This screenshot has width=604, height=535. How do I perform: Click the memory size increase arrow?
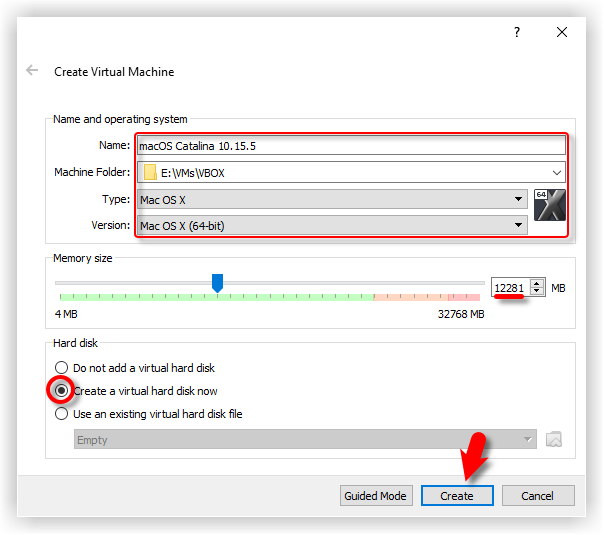click(x=538, y=283)
